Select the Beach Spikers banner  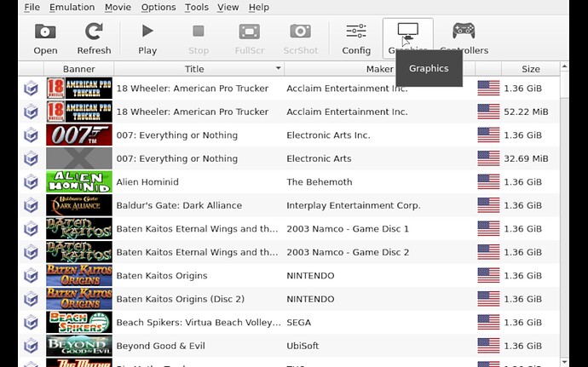[x=79, y=323]
